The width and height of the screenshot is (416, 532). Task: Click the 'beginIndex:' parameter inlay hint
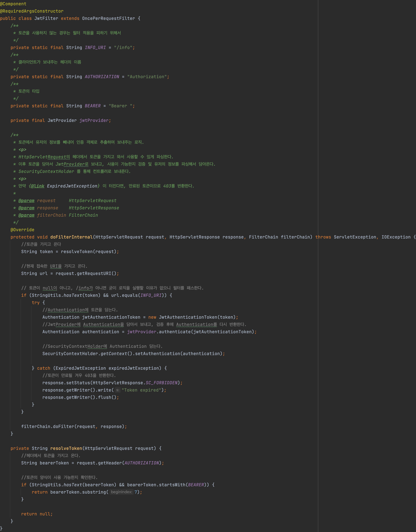click(x=122, y=492)
